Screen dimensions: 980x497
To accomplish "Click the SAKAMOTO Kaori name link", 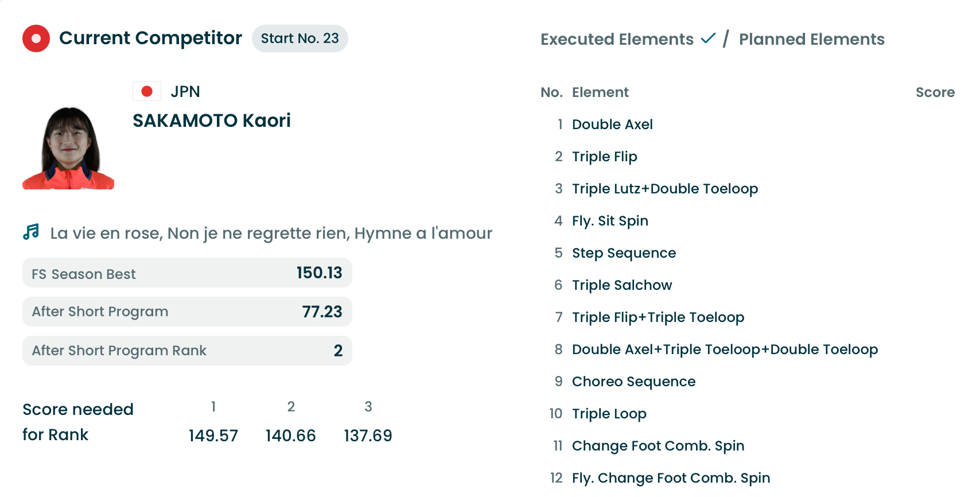I will click(x=212, y=121).
